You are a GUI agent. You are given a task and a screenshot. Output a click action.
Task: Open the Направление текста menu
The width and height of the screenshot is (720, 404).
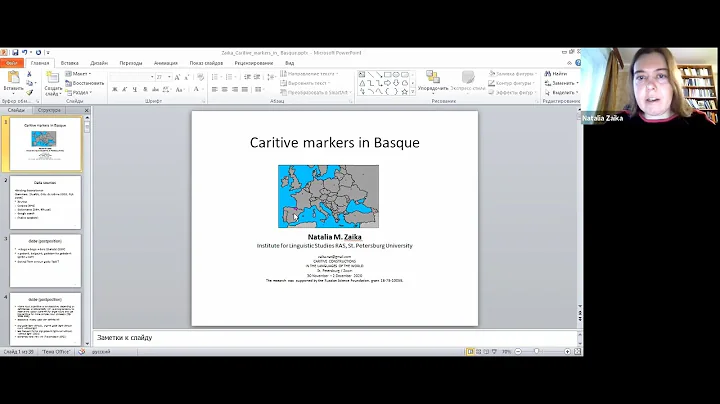[x=309, y=73]
